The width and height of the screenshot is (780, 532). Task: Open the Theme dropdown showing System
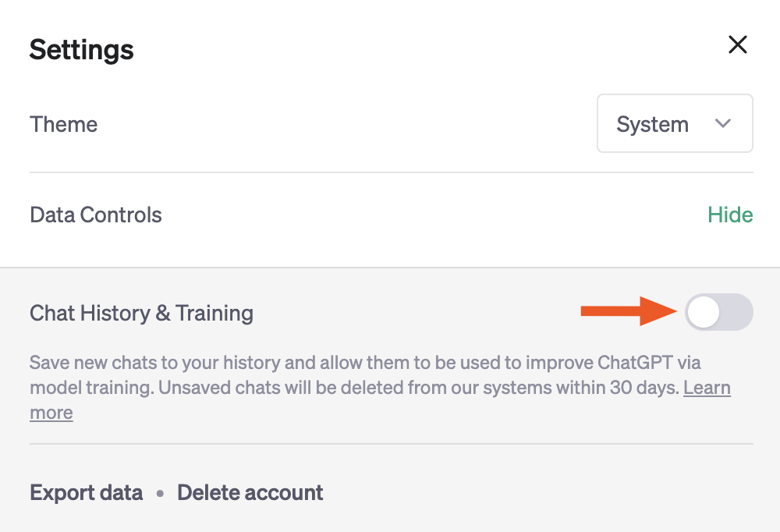pos(674,123)
